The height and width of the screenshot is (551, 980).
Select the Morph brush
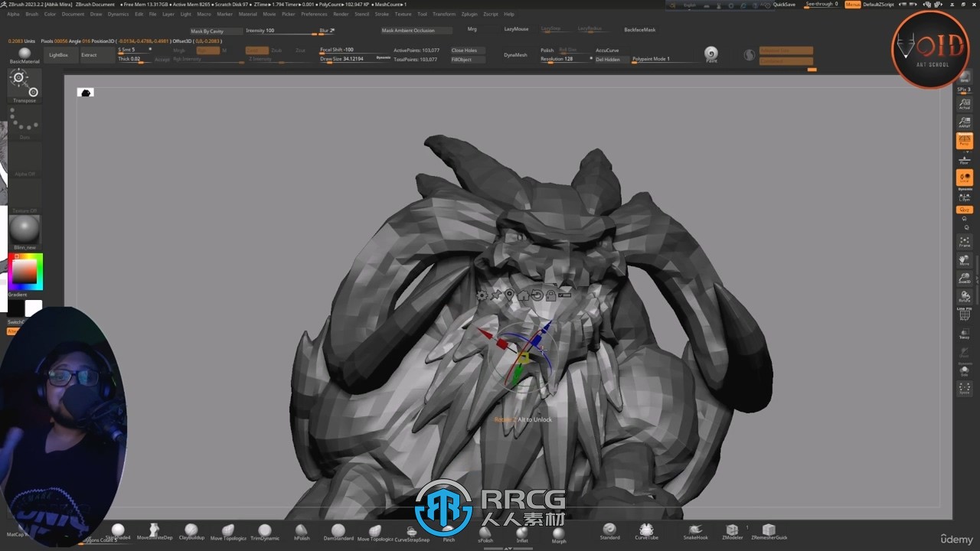coord(559,534)
